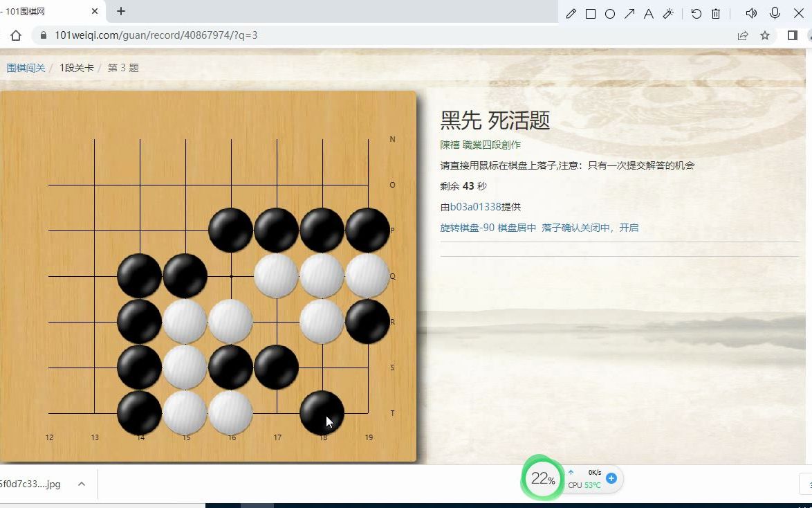Click the CPU 53℃ temperature readout
This screenshot has width=812, height=508.
pyautogui.click(x=584, y=485)
